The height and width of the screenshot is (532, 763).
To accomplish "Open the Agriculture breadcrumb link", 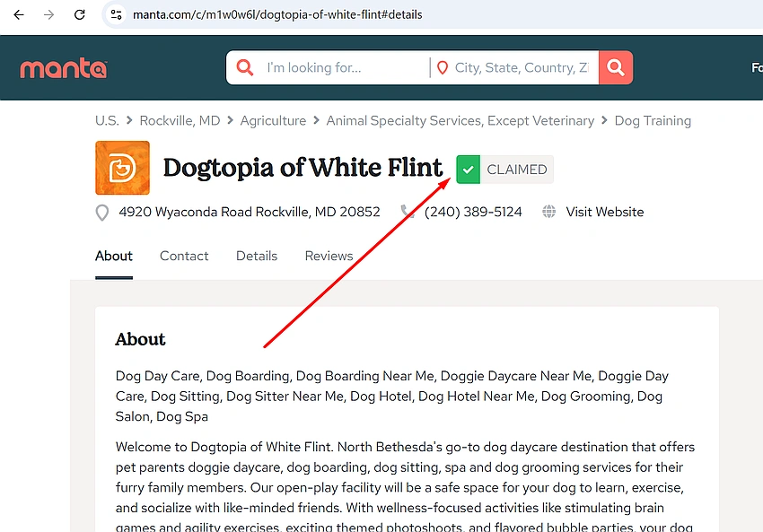I will (273, 120).
